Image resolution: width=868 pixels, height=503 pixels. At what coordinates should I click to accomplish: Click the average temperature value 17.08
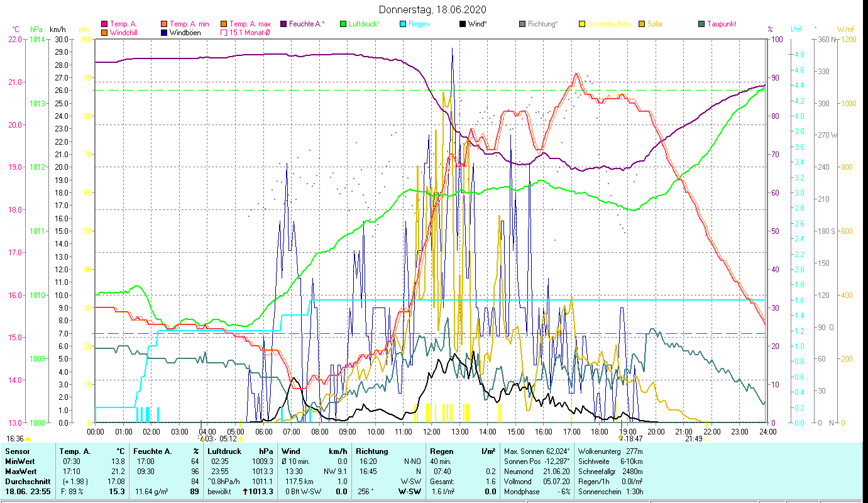point(116,482)
